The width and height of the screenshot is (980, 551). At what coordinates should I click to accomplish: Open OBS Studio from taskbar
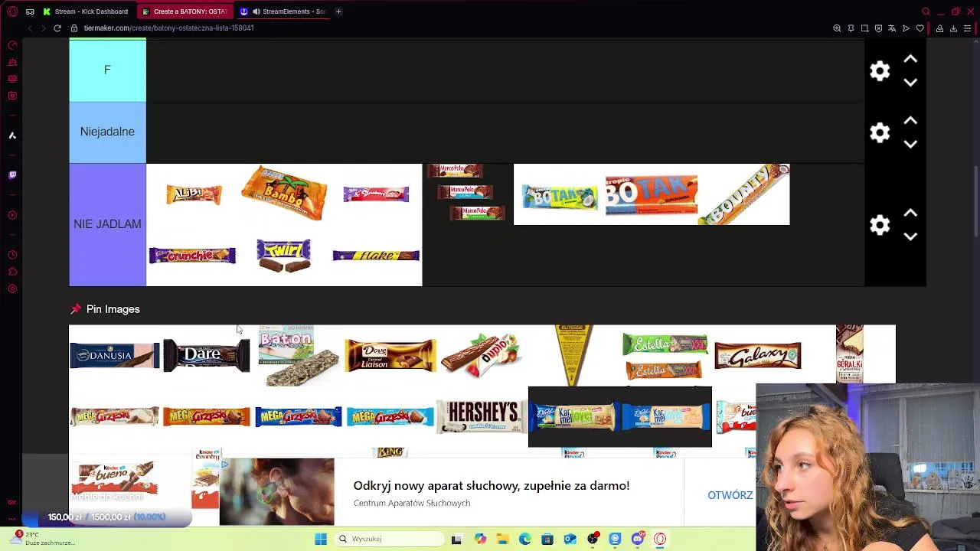point(593,539)
